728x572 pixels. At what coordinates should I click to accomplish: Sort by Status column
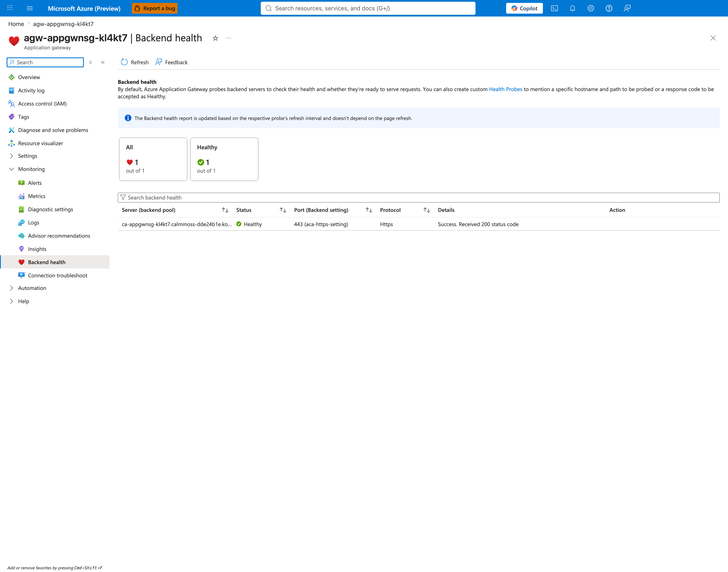click(283, 210)
